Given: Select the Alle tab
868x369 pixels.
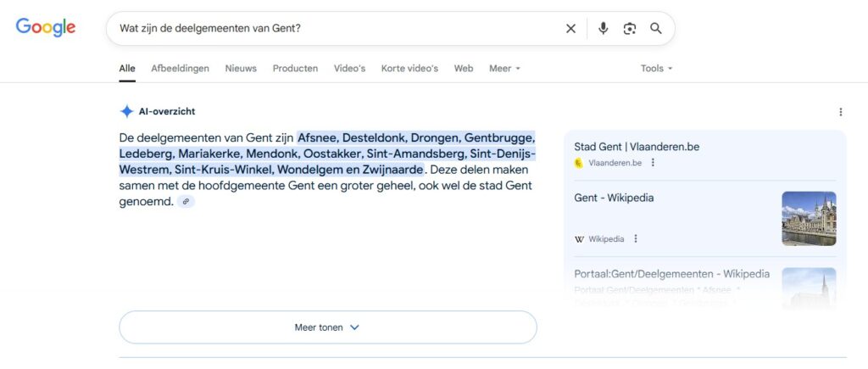Looking at the screenshot, I should [x=127, y=68].
